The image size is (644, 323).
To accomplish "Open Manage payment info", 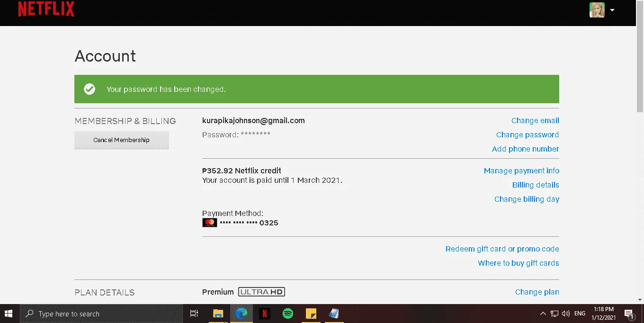I will (x=521, y=171).
